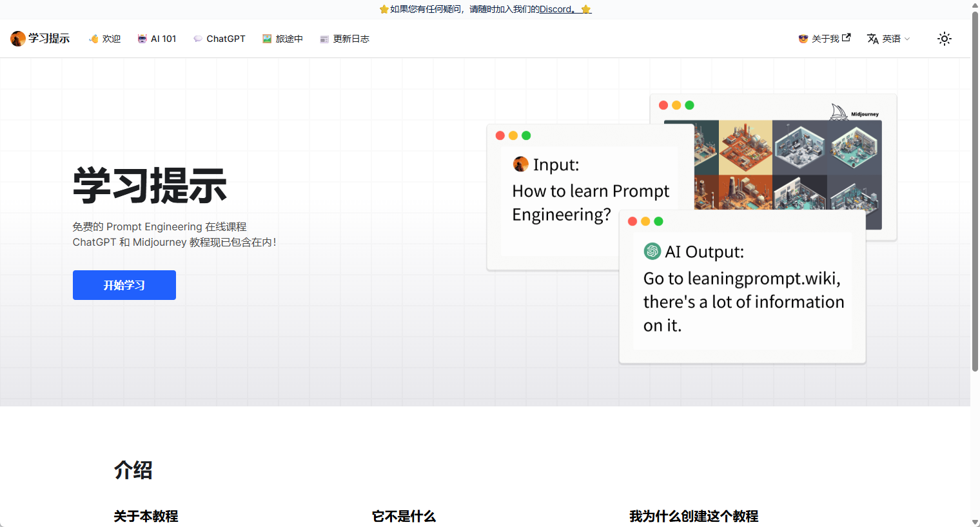980x527 pixels.
Task: Open the 旅途中 nav item
Action: [282, 39]
